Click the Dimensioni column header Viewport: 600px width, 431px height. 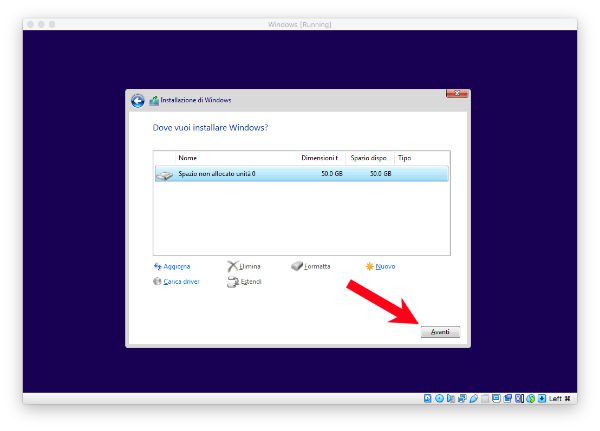pos(320,158)
